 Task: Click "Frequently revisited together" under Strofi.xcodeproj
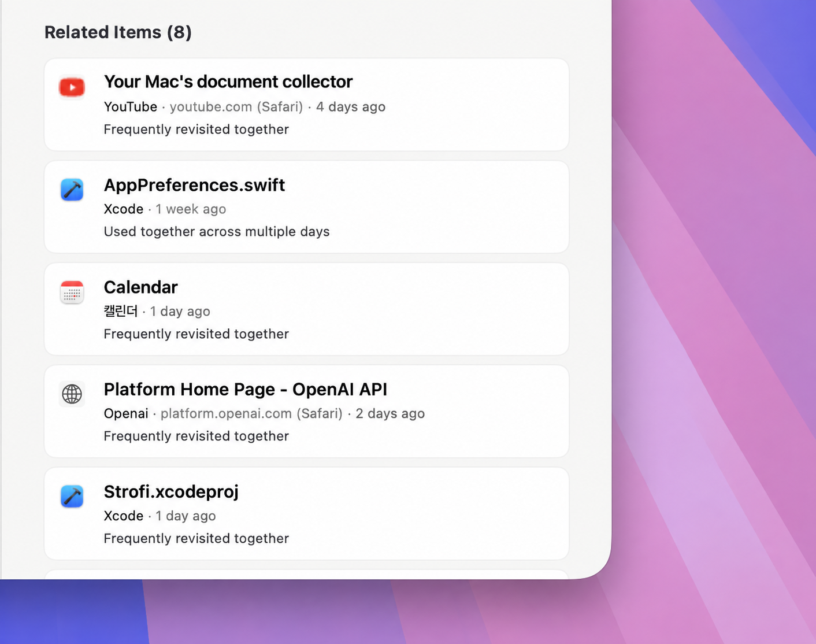tap(196, 539)
